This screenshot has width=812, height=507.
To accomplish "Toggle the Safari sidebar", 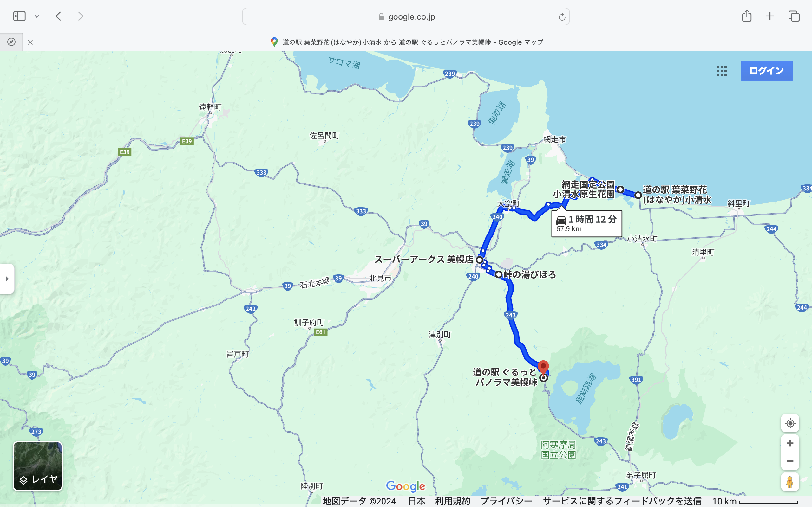I will point(19,16).
